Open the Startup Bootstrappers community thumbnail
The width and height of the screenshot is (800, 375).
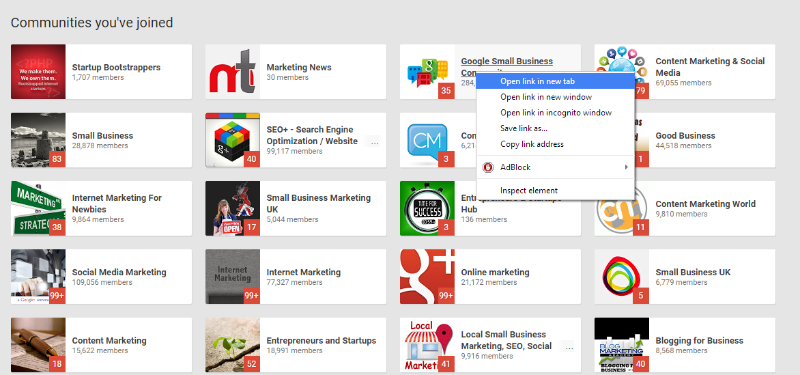click(38, 71)
